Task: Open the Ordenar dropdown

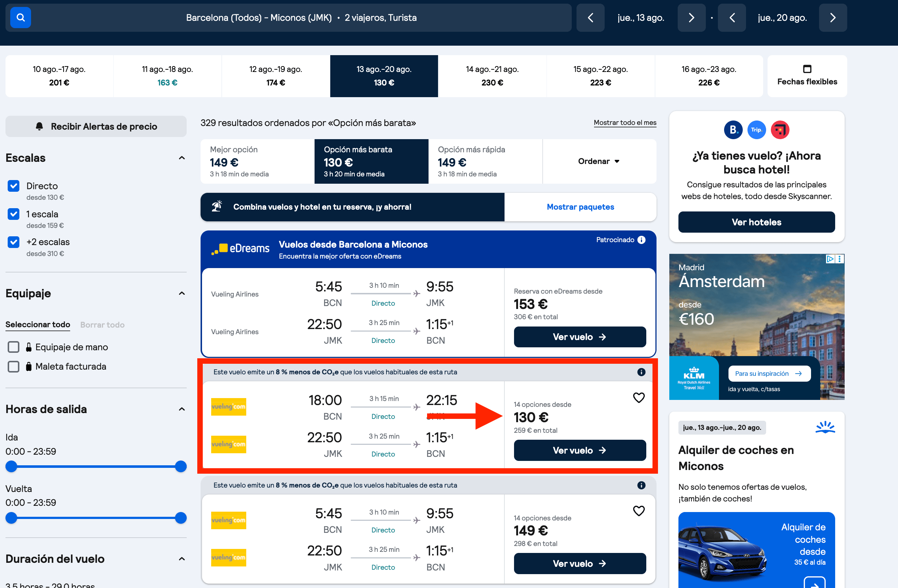Action: coord(599,161)
